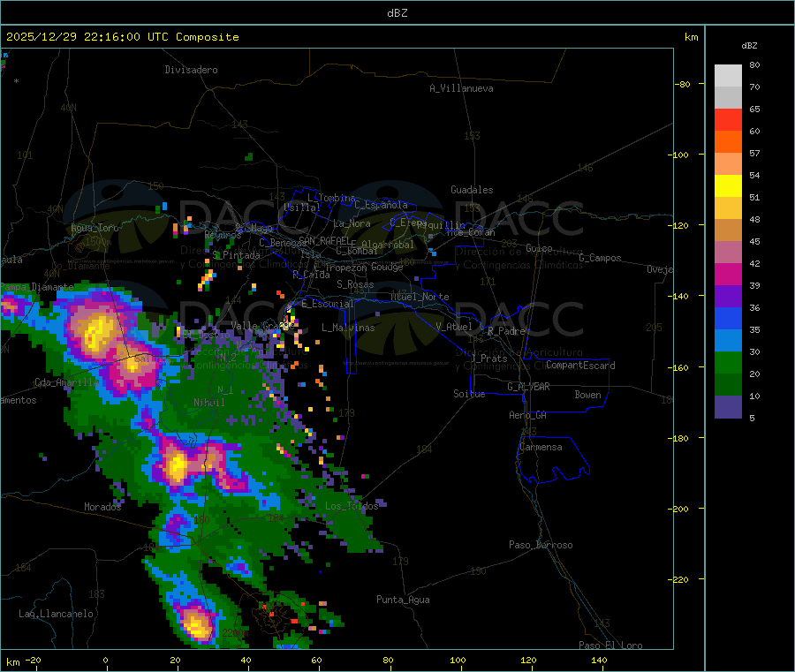Click the Soitue map label
Image resolution: width=795 pixels, height=672 pixels.
(469, 394)
